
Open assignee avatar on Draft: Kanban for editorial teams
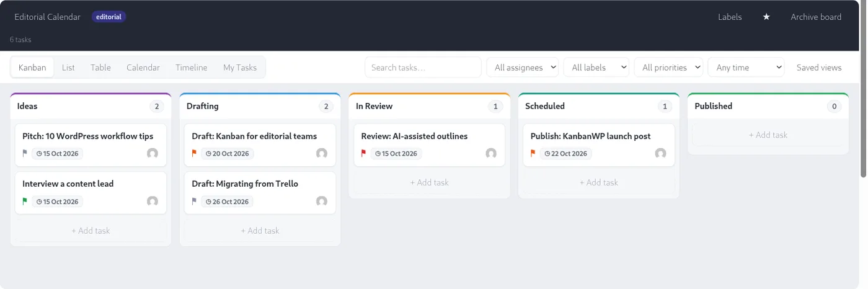[322, 153]
